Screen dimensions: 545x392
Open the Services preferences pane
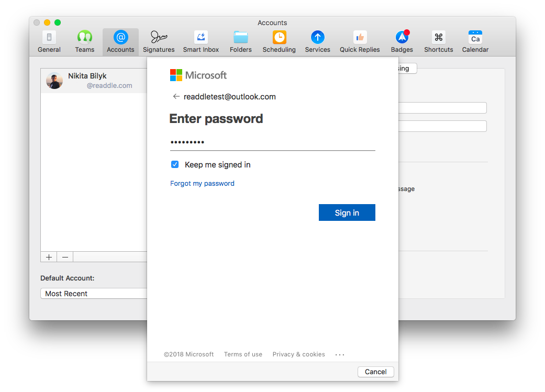[317, 42]
